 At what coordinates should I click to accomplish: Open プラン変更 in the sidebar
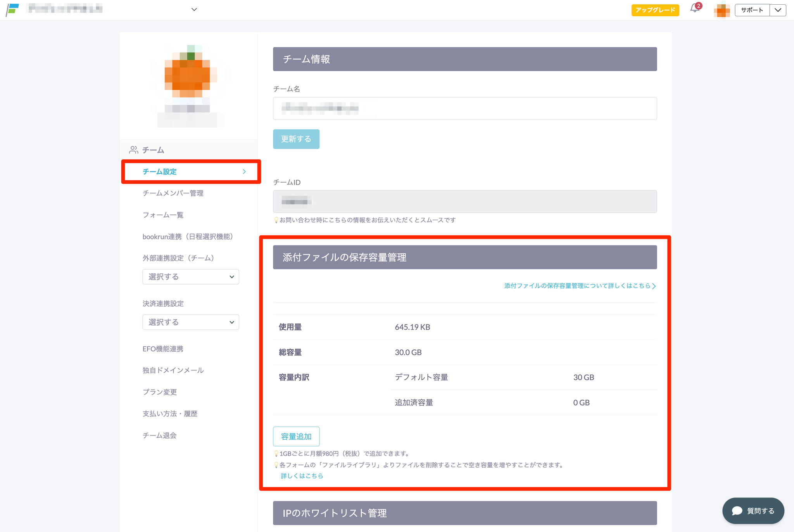pyautogui.click(x=160, y=392)
